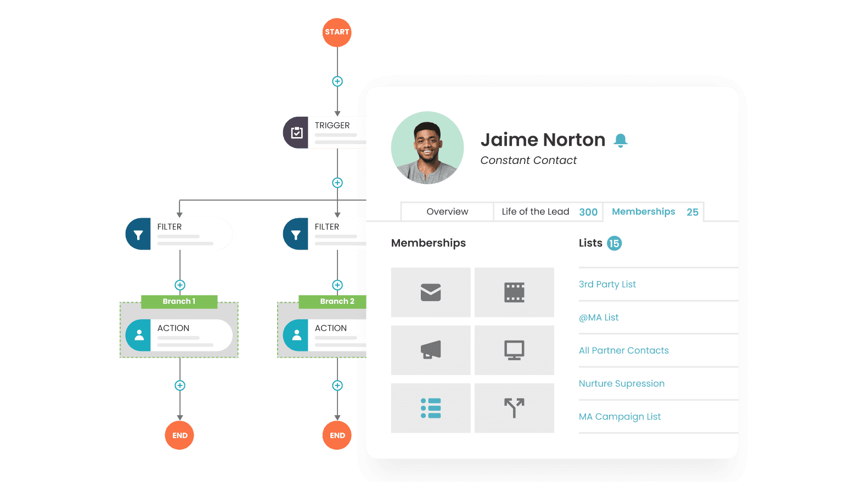
Task: Click the notification bell beside Jaime Norton
Action: pyautogui.click(x=621, y=140)
